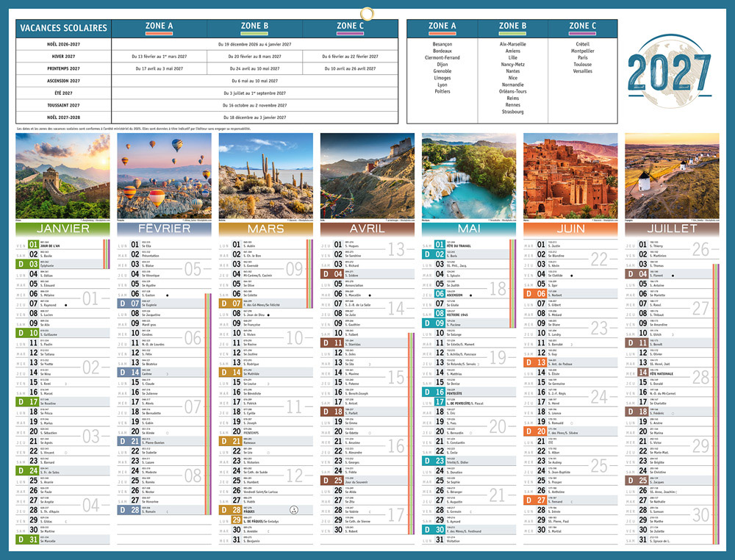Click the orange bar under ZONE A in holiday table
The image size is (735, 560).
[x=159, y=33]
